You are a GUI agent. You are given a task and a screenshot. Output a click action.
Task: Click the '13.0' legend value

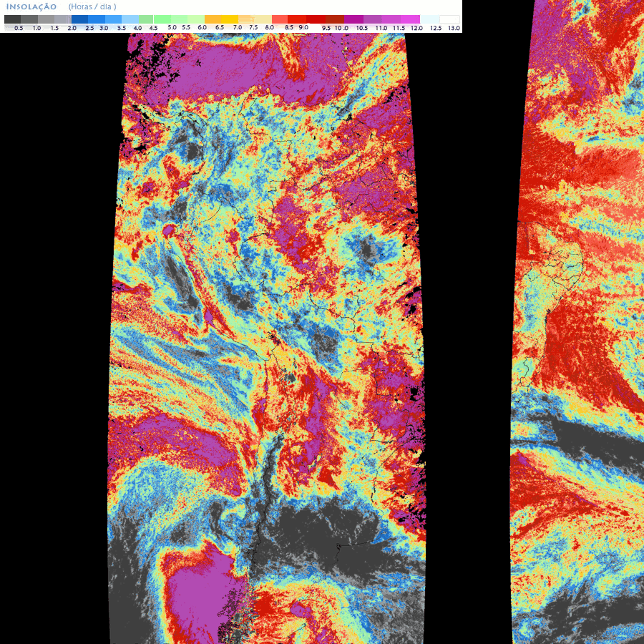coord(454,29)
